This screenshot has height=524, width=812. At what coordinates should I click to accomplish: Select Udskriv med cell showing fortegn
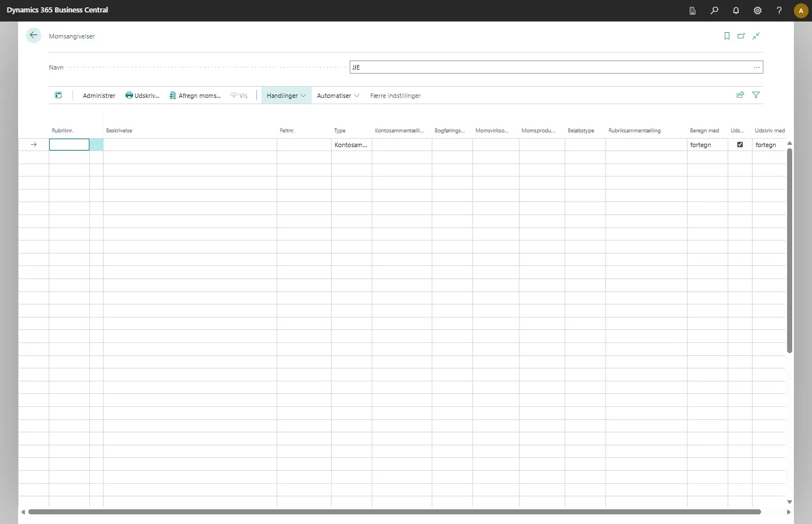click(769, 145)
